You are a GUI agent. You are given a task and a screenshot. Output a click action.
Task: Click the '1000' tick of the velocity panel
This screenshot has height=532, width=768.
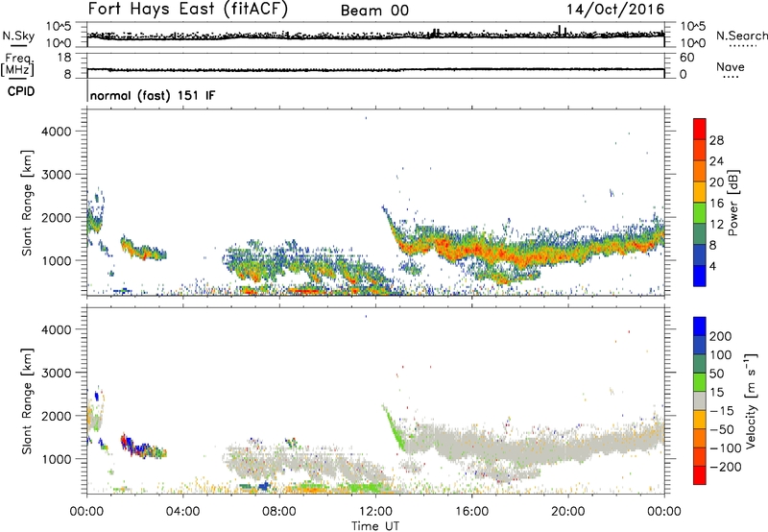pos(57,459)
